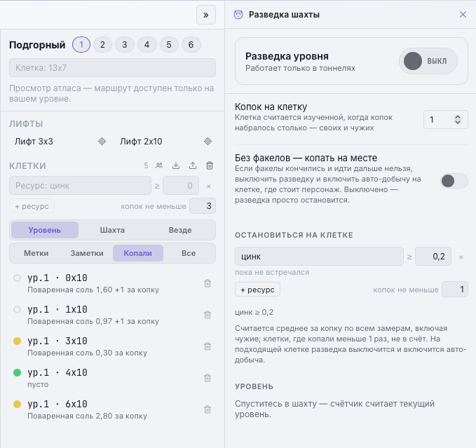This screenshot has width=476, height=448.
Task: Show Все cell filter
Action: click(189, 253)
